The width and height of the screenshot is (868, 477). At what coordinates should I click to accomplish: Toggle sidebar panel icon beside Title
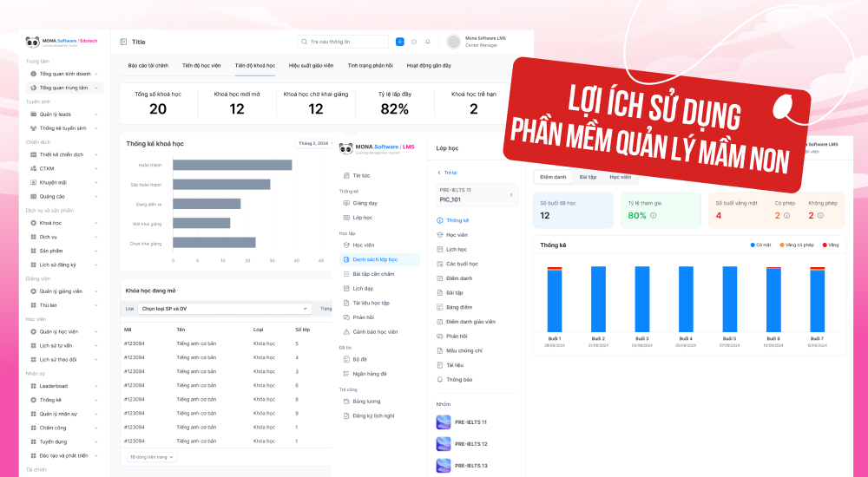click(123, 42)
